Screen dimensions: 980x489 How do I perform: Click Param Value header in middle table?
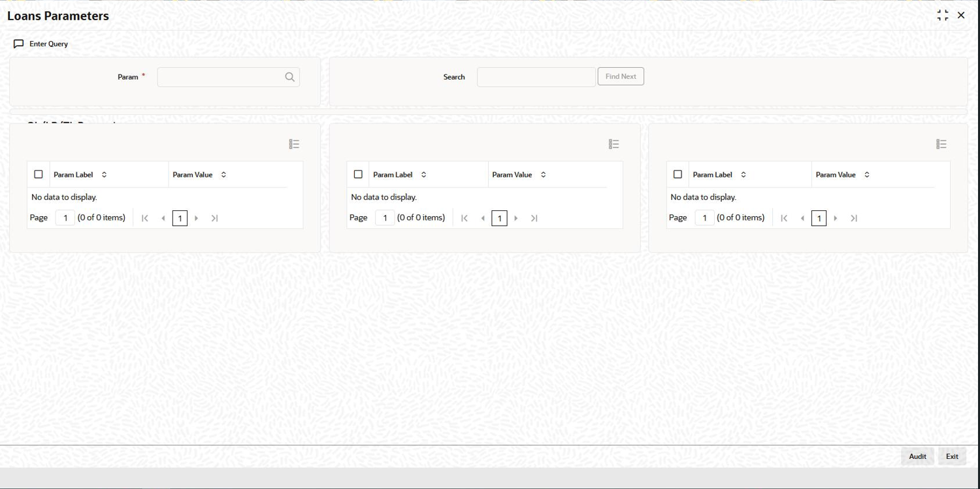tap(512, 174)
